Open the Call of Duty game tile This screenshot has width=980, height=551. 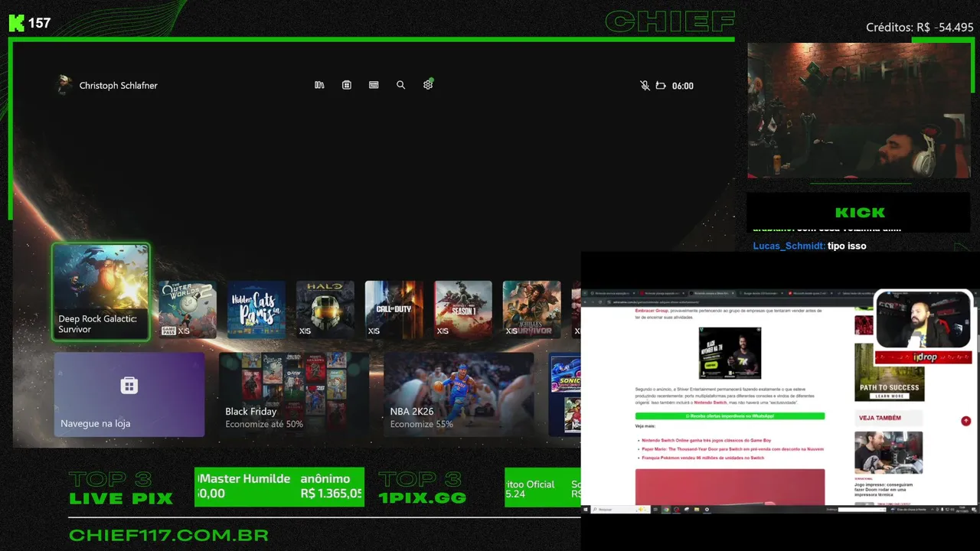click(x=394, y=309)
